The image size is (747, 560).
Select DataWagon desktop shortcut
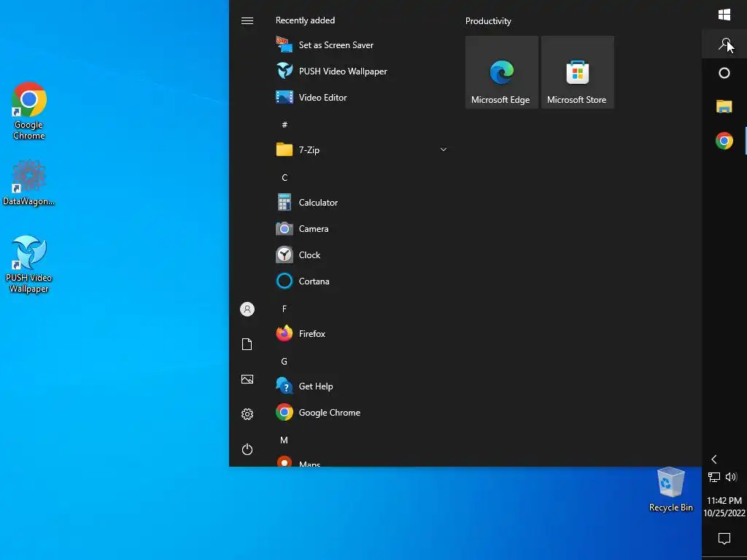[x=29, y=183]
